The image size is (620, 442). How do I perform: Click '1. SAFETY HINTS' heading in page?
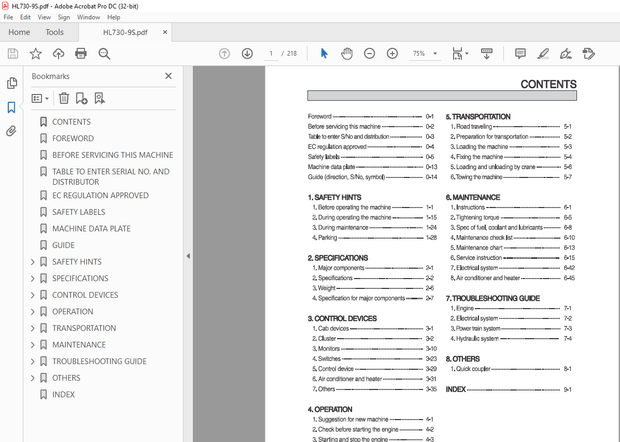335,197
